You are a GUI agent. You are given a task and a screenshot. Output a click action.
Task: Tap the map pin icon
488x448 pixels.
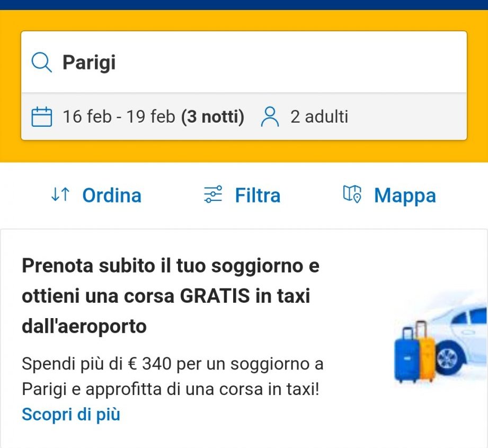click(352, 195)
